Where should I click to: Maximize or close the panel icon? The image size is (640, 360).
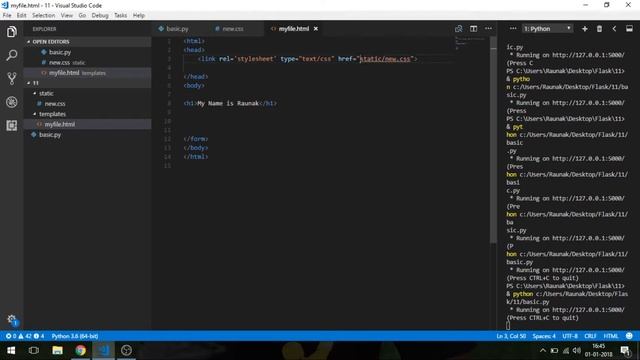[629, 29]
